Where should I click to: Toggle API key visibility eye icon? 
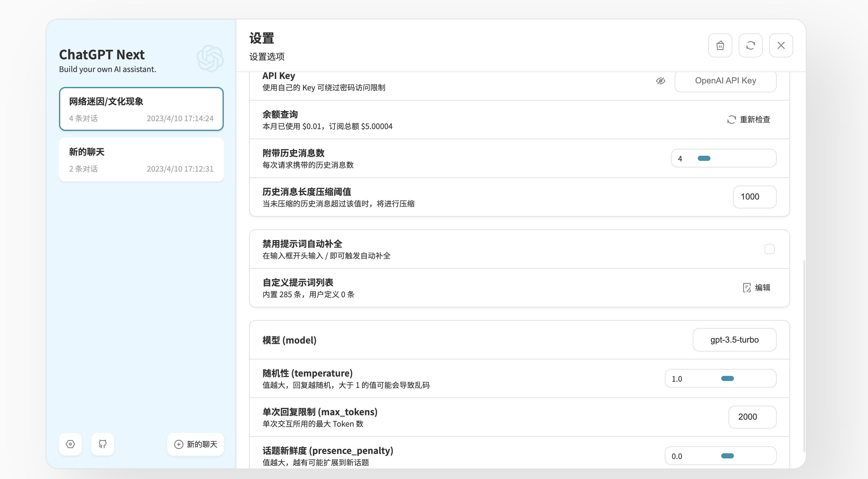tap(660, 81)
